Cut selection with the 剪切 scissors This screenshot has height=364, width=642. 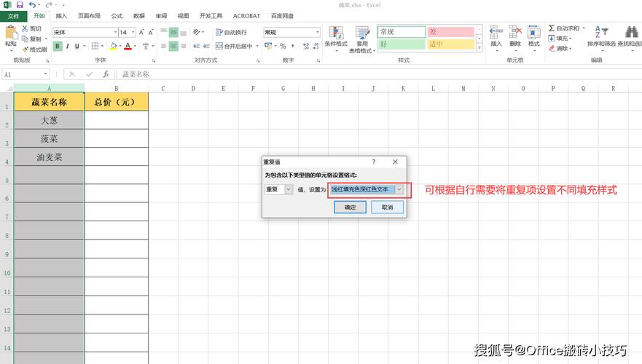tap(31, 28)
